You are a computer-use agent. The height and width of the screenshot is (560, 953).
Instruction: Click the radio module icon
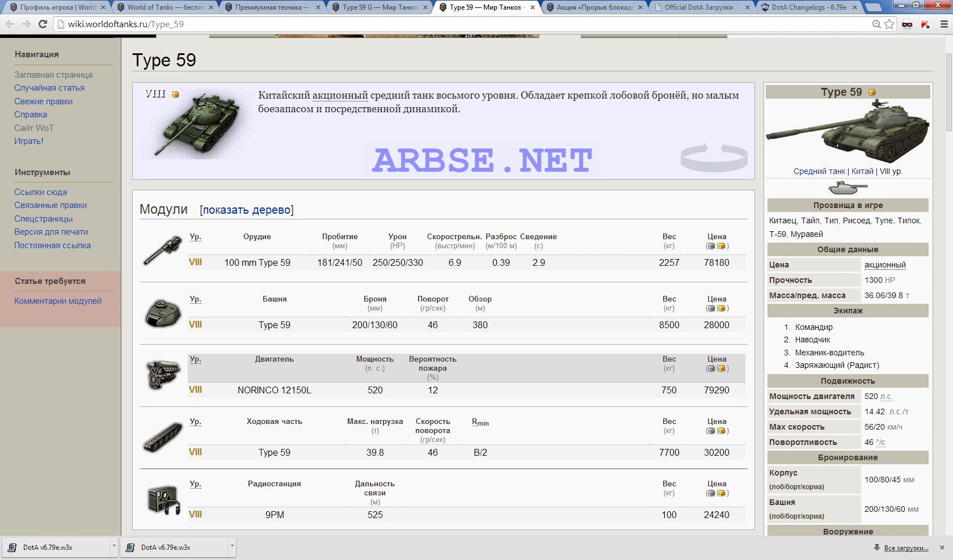point(163,500)
